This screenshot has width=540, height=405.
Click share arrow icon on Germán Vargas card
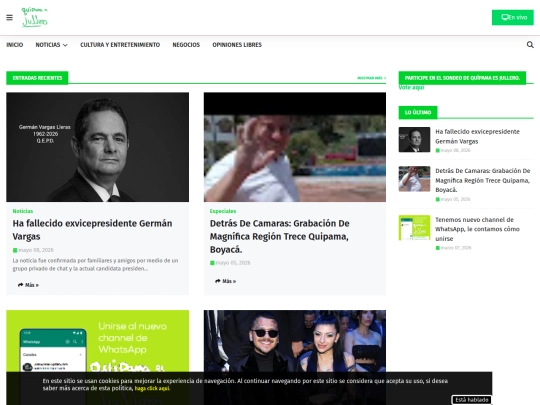pyautogui.click(x=20, y=285)
